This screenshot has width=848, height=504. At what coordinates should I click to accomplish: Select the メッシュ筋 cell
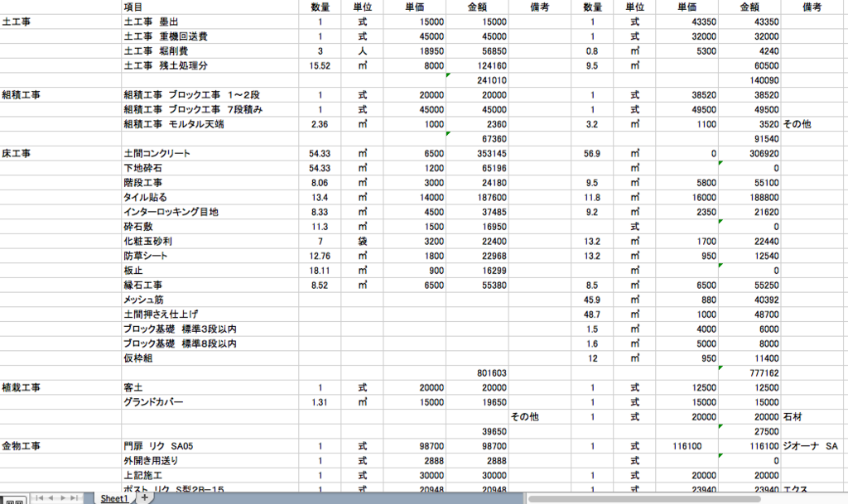tap(210, 300)
